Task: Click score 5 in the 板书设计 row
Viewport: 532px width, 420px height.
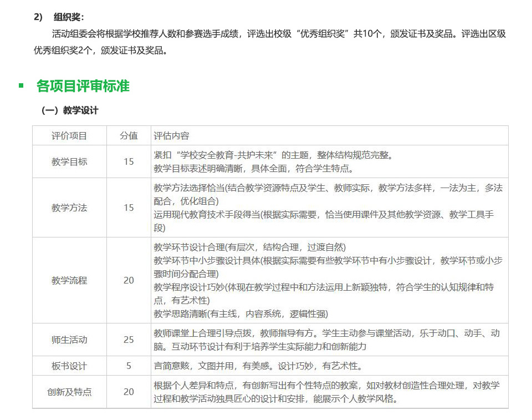Action: point(129,366)
